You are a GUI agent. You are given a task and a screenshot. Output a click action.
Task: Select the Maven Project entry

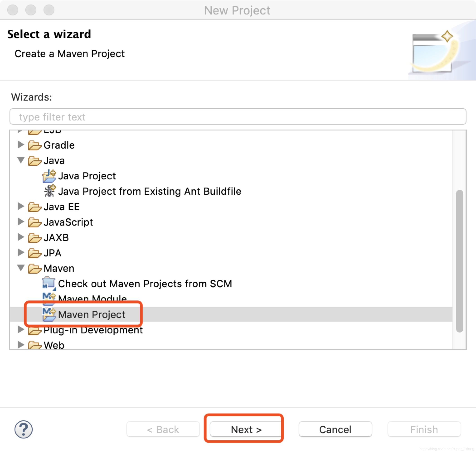pos(92,314)
